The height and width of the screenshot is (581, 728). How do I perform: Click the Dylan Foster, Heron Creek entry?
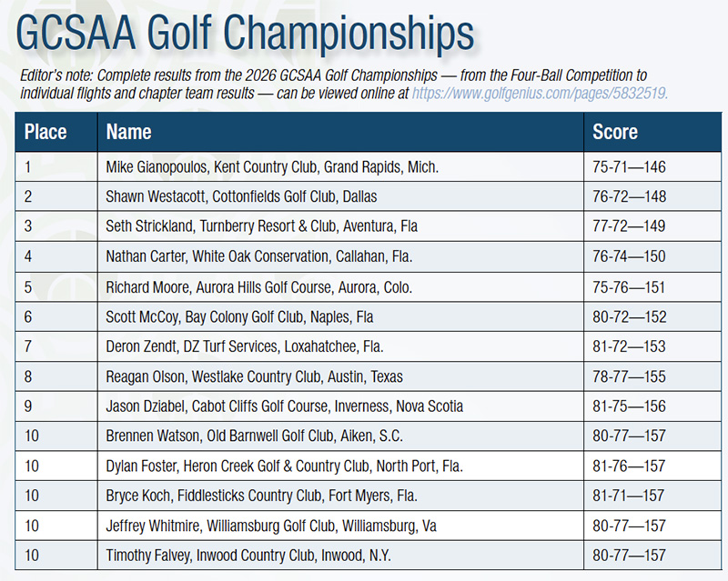coord(284,466)
